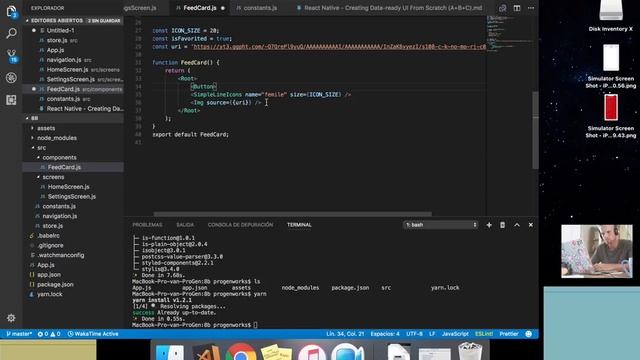Viewport: 640px width, 360px height.
Task: Switch to PROBLEMAS panel tab
Action: pyautogui.click(x=147, y=225)
